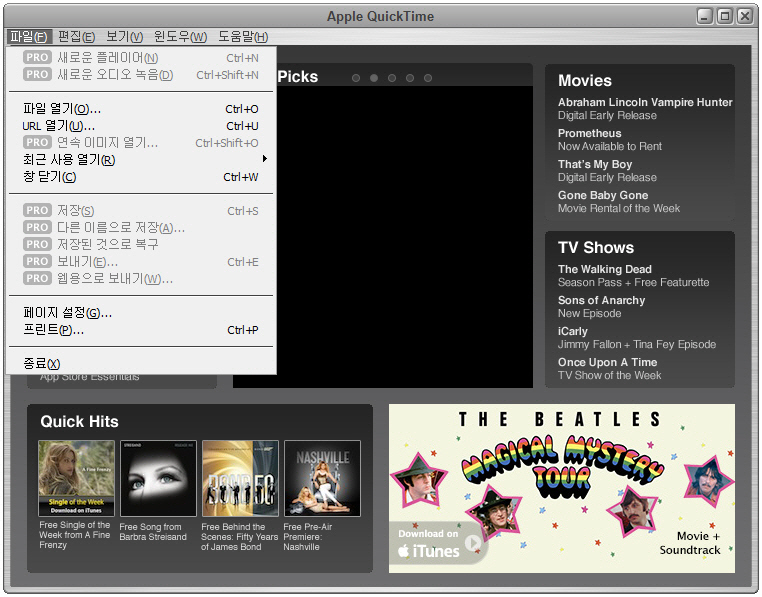Open Barbra Streisand free song thumbnail

point(158,478)
